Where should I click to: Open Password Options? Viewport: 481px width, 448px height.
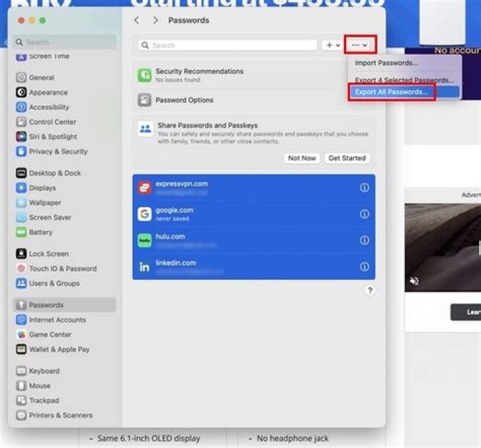coord(254,100)
